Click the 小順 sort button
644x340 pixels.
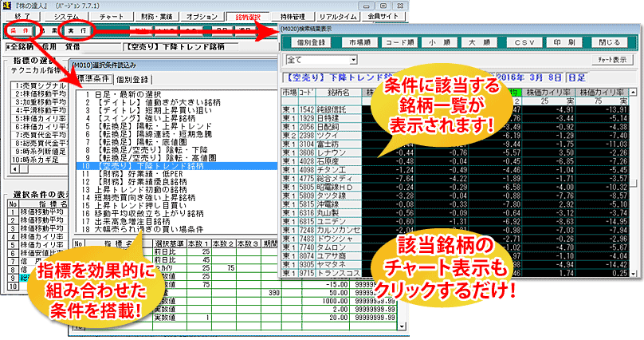pyautogui.click(x=439, y=42)
